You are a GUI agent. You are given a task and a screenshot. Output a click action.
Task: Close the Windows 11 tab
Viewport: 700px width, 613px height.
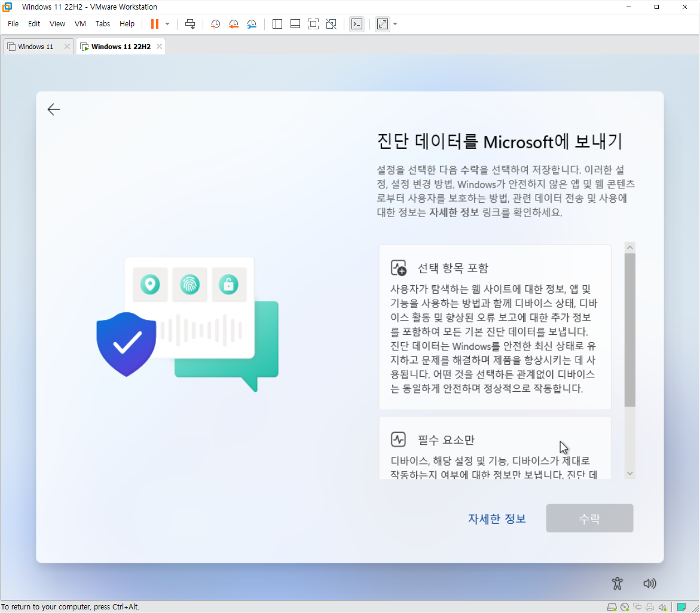67,47
